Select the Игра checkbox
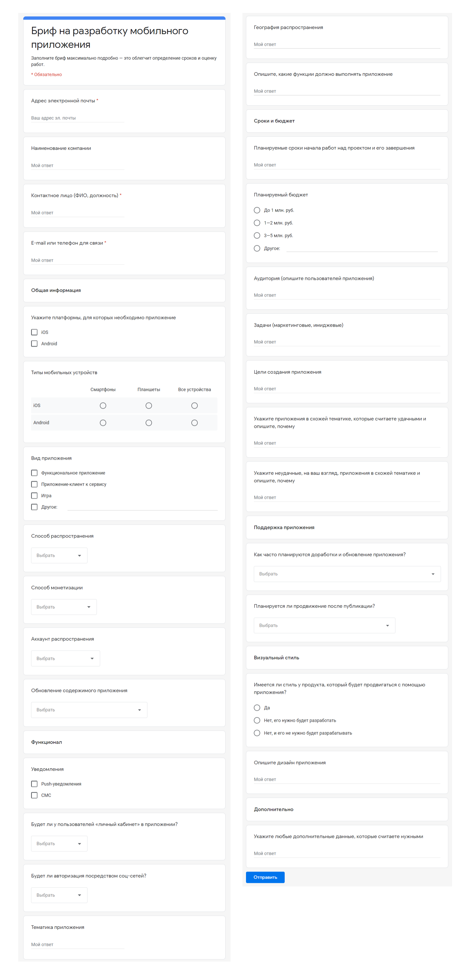 click(34, 496)
